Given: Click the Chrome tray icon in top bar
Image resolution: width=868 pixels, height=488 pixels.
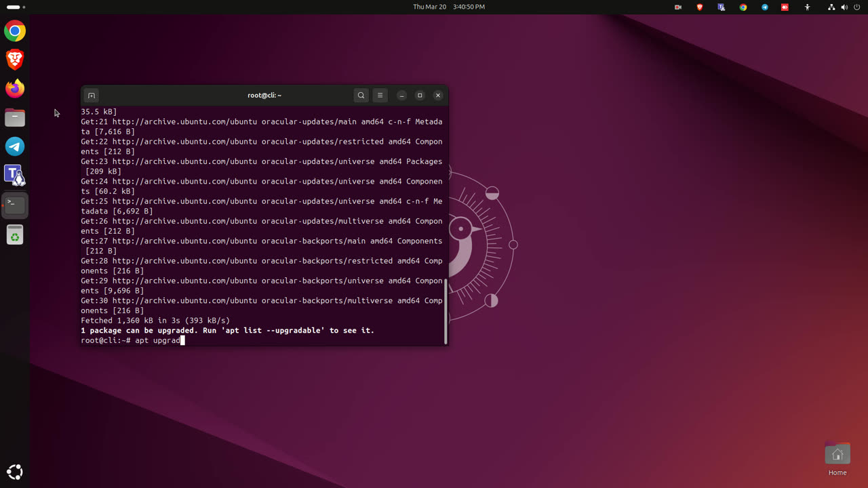Looking at the screenshot, I should (x=743, y=7).
